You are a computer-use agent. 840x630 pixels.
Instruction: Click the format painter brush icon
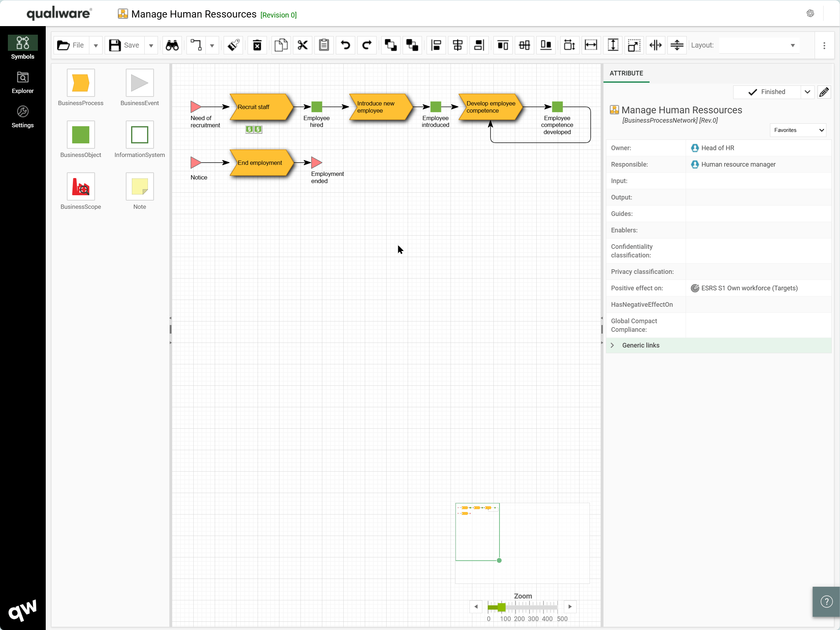233,45
